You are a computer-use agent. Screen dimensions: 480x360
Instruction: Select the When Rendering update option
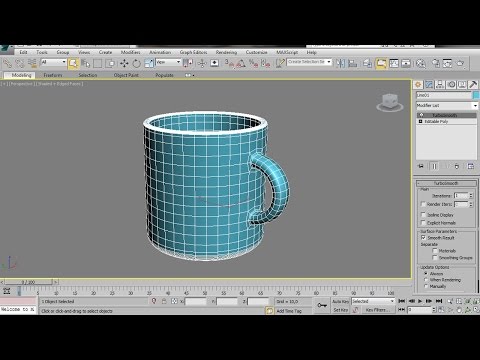point(426,280)
